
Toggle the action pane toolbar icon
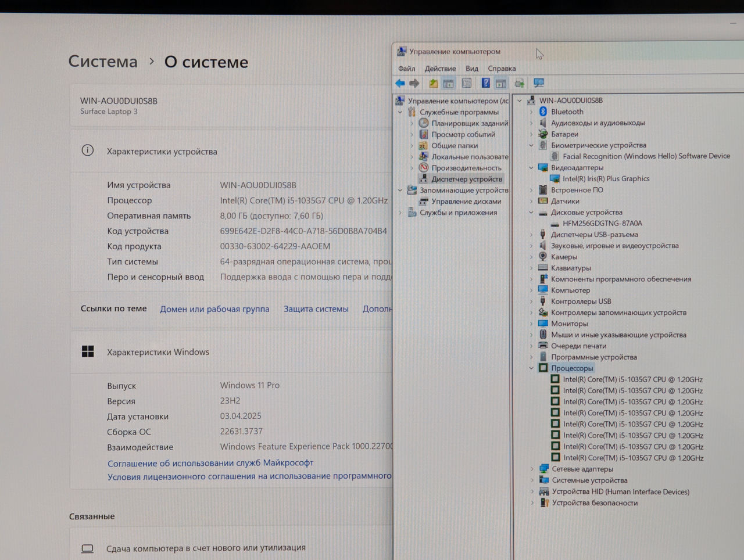pos(501,83)
